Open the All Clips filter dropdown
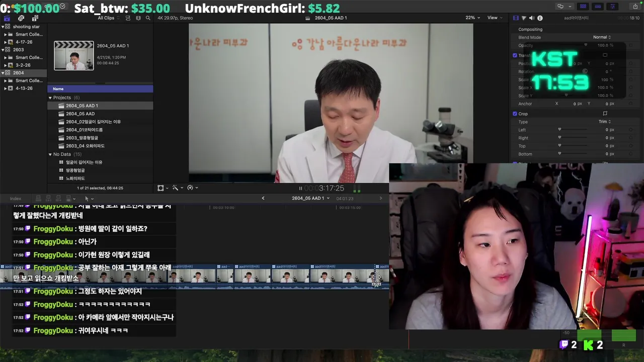 pyautogui.click(x=109, y=18)
